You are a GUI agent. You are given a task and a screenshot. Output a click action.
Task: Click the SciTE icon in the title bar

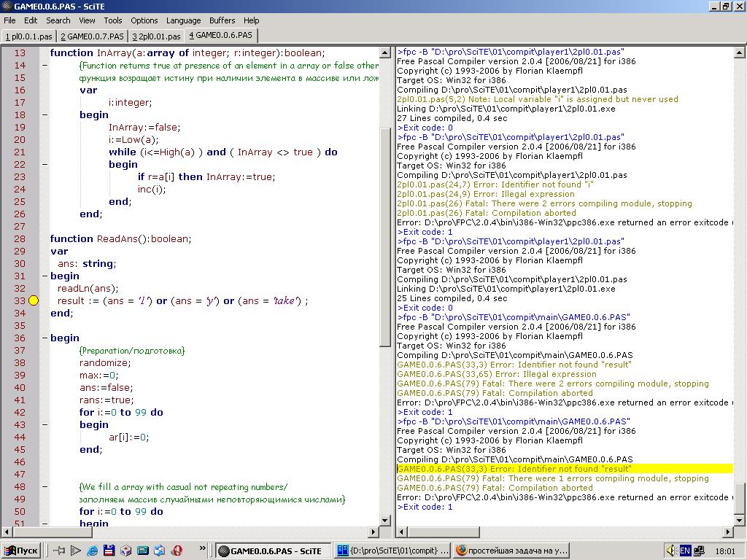(7, 6)
